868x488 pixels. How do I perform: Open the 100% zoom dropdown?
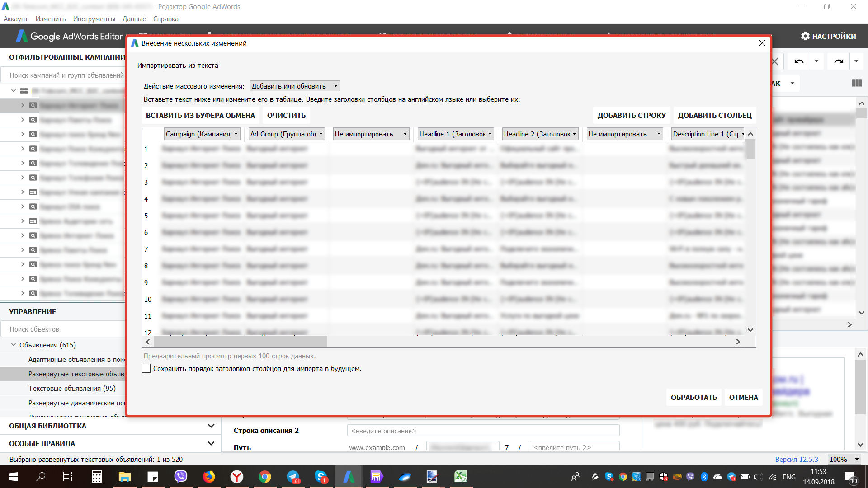coord(844,459)
